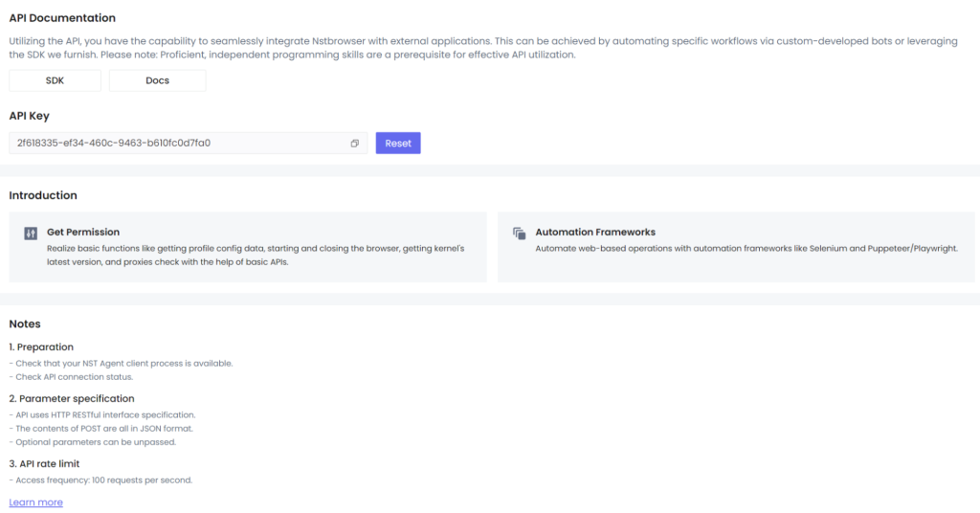This screenshot has width=980, height=513.
Task: Click the API Documentation heading
Action: coord(62,18)
